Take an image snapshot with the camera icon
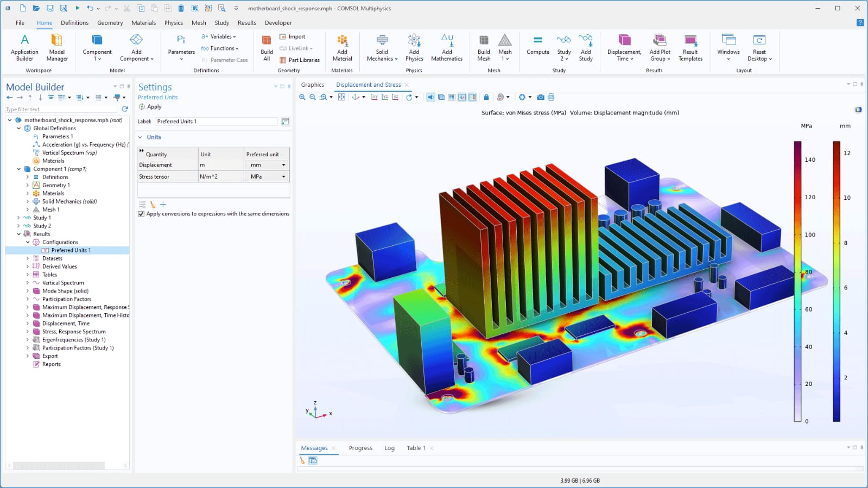Screen dimensions: 868x488 point(540,97)
